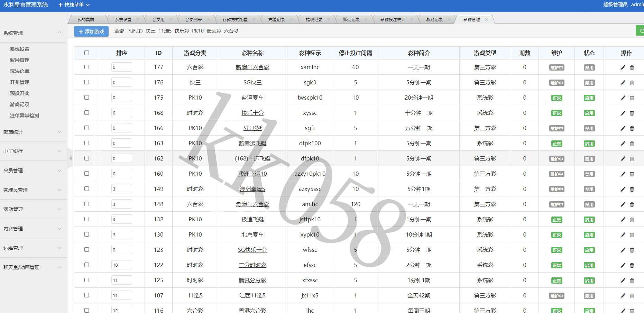Close the 游戏记录 tab with its X
This screenshot has height=313, width=644.
(449, 20)
